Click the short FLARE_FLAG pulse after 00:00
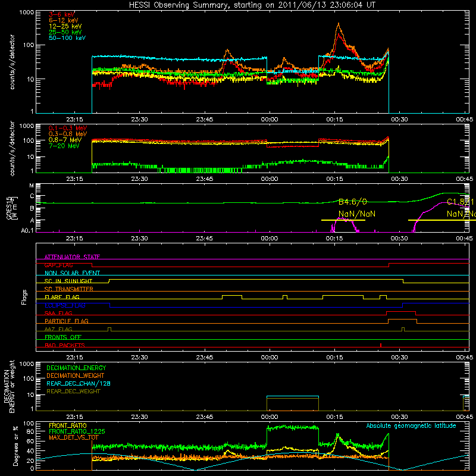The height and width of the screenshot is (476, 476). point(285,295)
